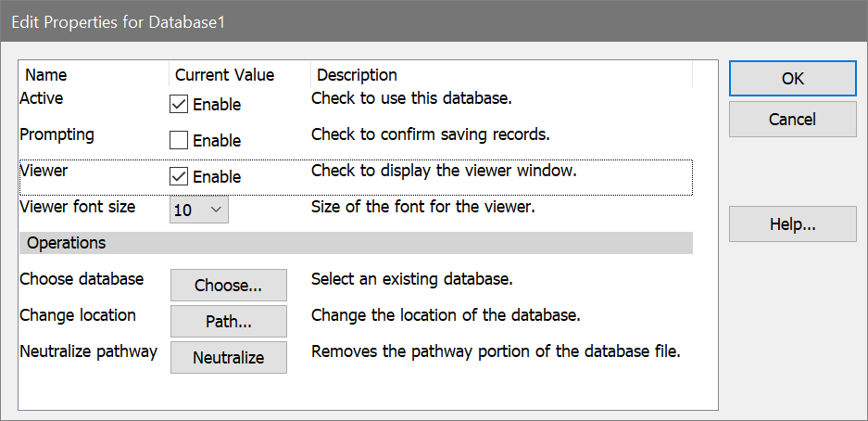Click the Viewer font size row label
Viewport: 868px width, 421px height.
[x=77, y=207]
